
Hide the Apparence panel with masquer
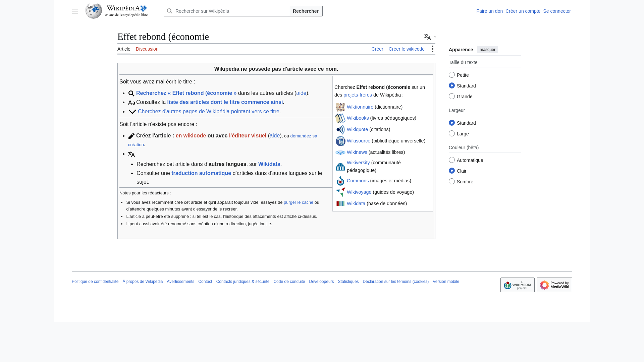point(487,50)
